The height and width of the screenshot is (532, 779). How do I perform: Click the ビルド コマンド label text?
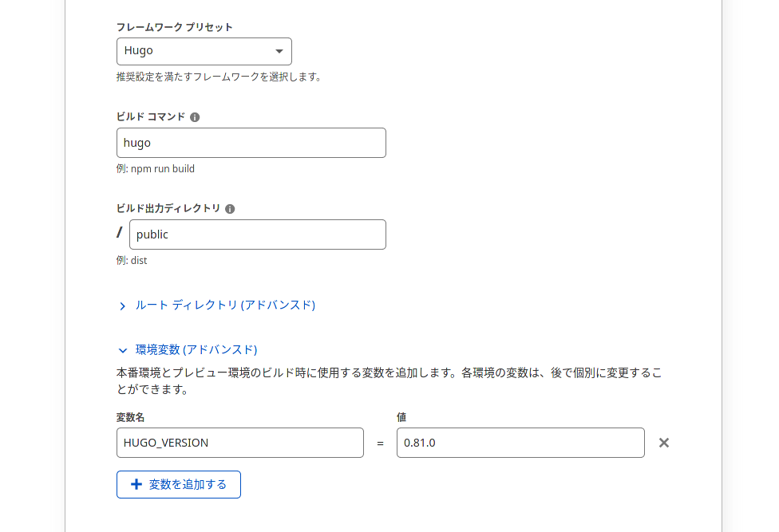151,116
